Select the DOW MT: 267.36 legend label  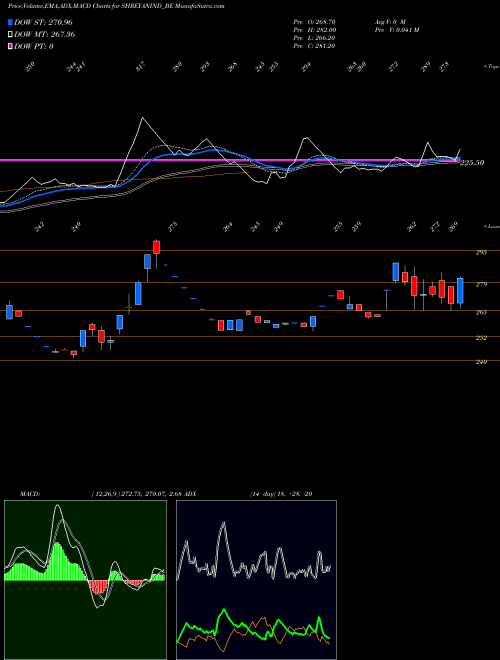coord(44,35)
